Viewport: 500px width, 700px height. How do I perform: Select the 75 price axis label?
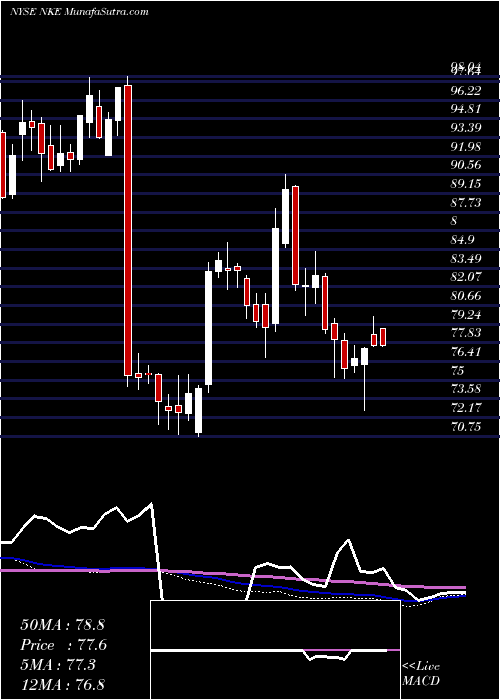(458, 371)
